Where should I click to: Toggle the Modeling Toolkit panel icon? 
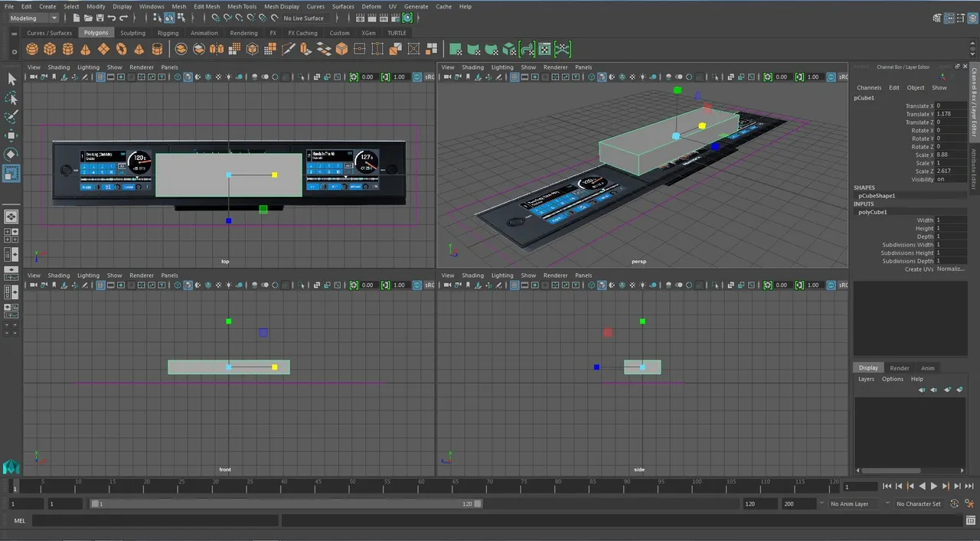(x=937, y=18)
